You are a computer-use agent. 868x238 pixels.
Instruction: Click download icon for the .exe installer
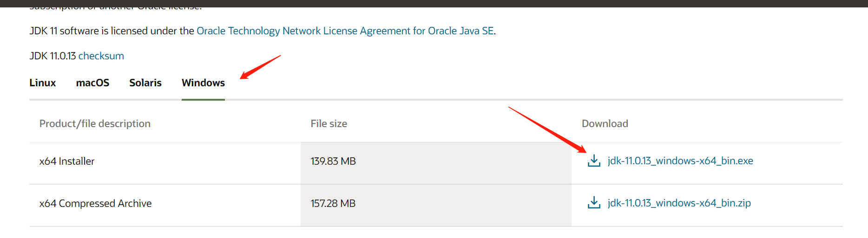pyautogui.click(x=594, y=161)
